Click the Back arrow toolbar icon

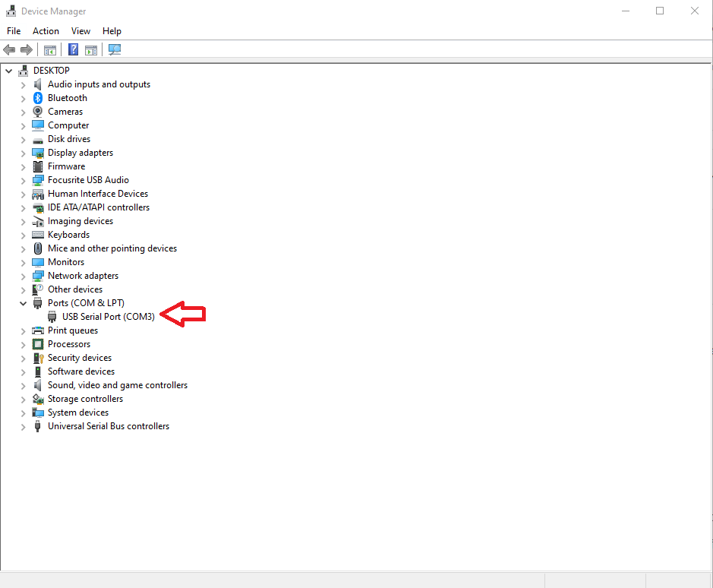coord(9,49)
